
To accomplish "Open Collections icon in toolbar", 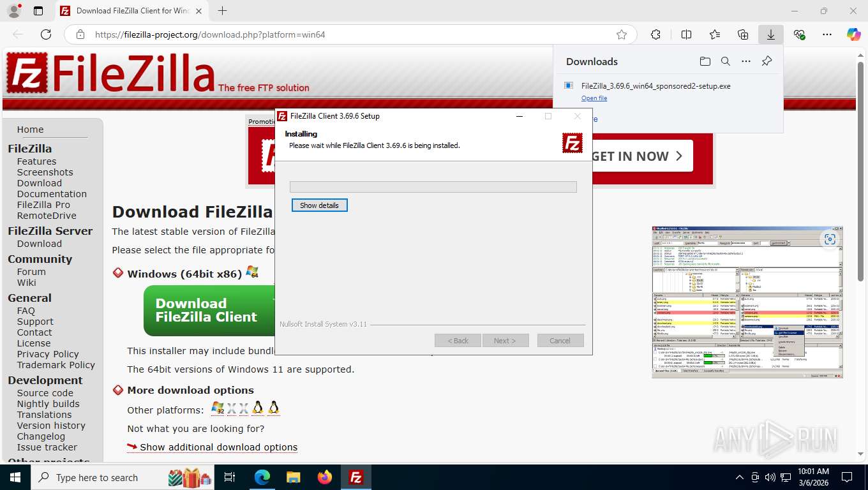I will pos(743,34).
